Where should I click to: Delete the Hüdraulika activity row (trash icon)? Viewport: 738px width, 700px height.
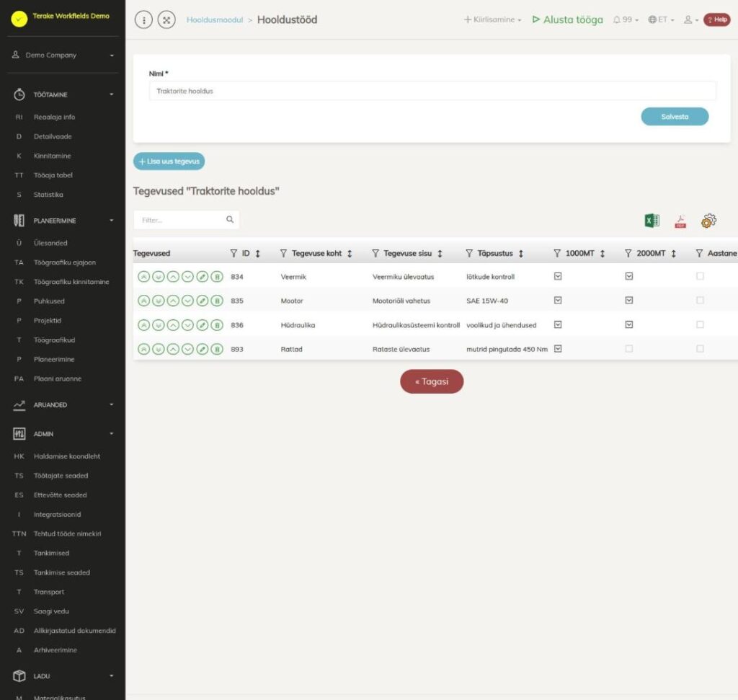217,325
